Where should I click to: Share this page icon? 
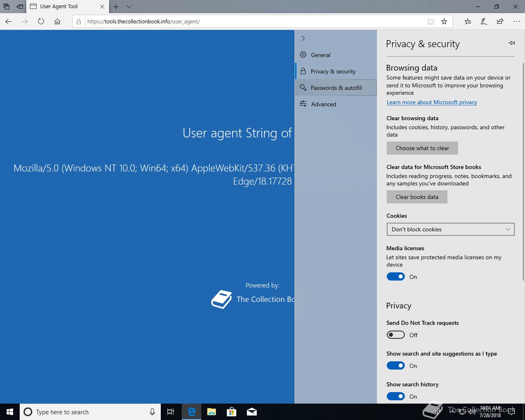click(500, 21)
